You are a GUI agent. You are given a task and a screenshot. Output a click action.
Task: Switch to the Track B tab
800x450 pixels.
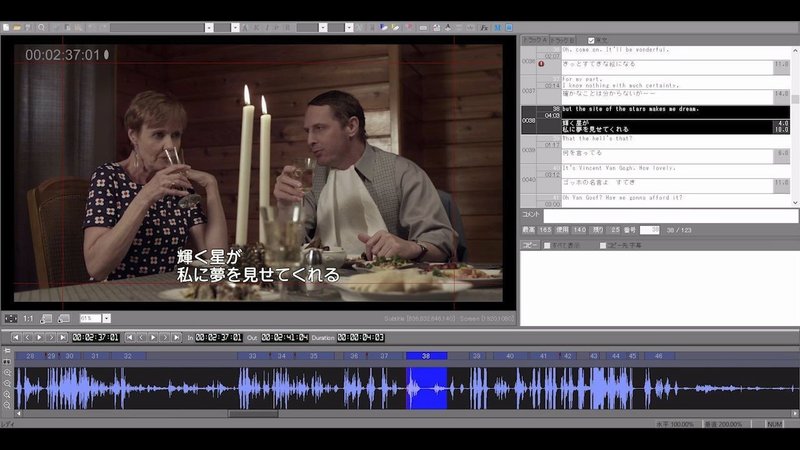click(x=562, y=40)
